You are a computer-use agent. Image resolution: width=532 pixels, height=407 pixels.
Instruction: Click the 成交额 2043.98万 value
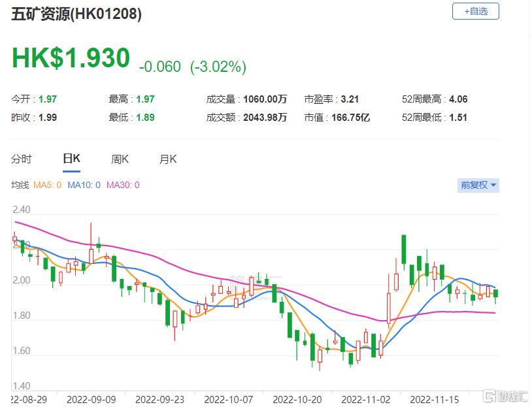pyautogui.click(x=265, y=118)
